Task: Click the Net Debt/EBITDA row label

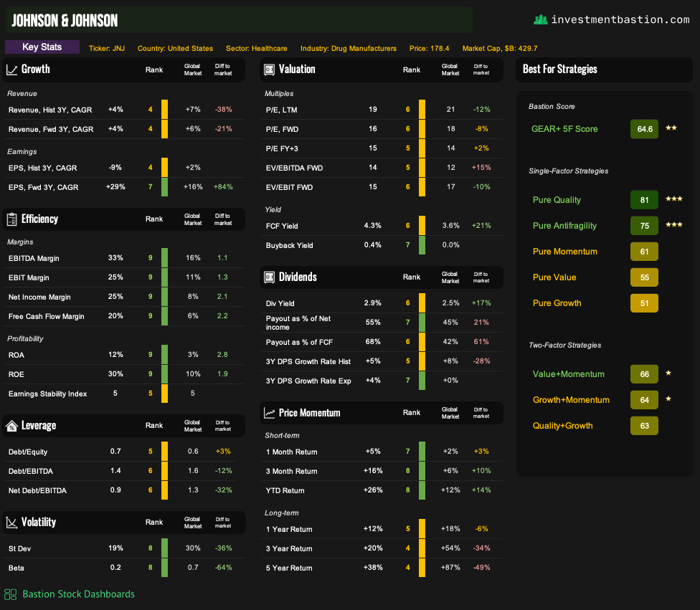Action: 37,491
